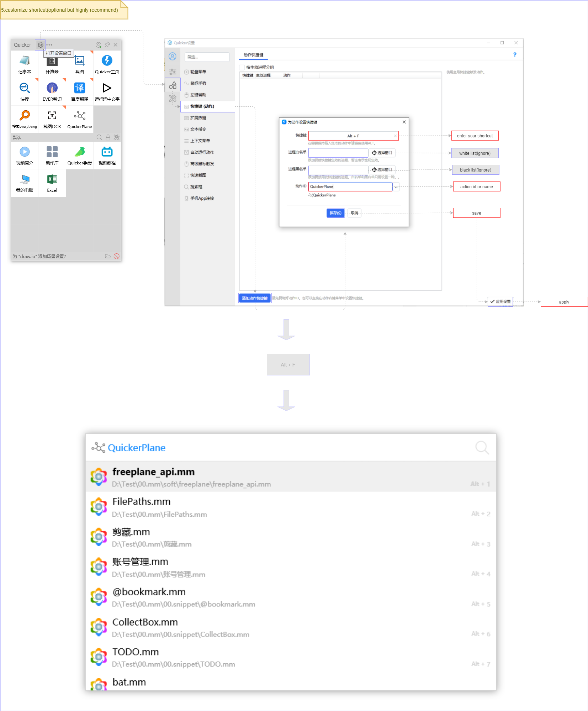The height and width of the screenshot is (711, 588).
Task: Launch the QuickerPlane action in Quicker panel
Action: coord(80,119)
